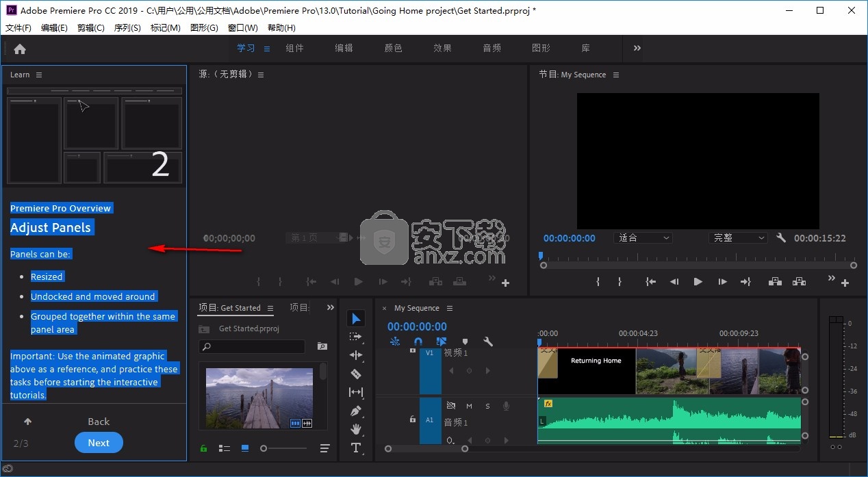Viewport: 868px width, 477px height.
Task: Go to Out point in Program monitor
Action: coord(745,281)
